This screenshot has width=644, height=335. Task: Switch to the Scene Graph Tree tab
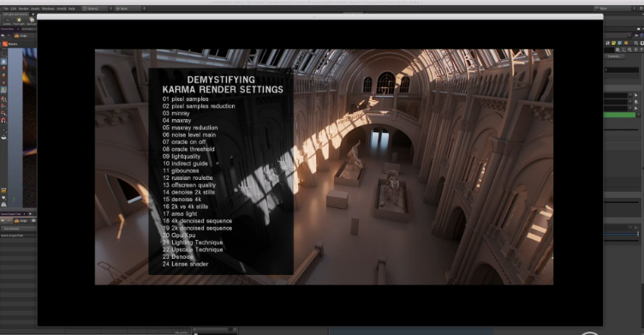point(10,213)
